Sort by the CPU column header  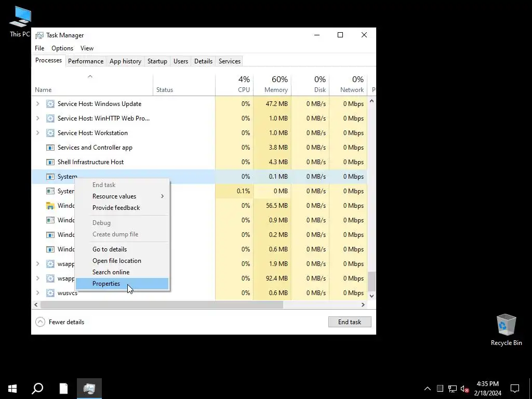(234, 85)
